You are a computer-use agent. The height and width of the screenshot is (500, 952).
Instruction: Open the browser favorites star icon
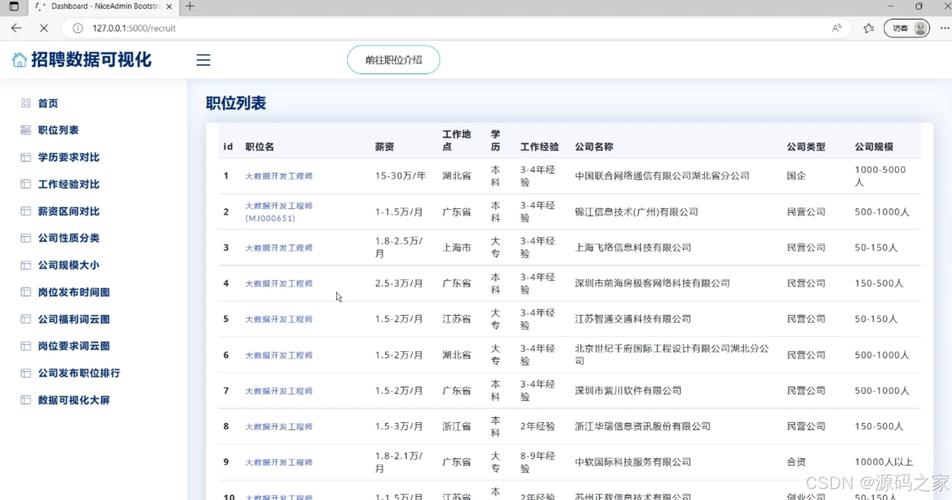point(868,28)
